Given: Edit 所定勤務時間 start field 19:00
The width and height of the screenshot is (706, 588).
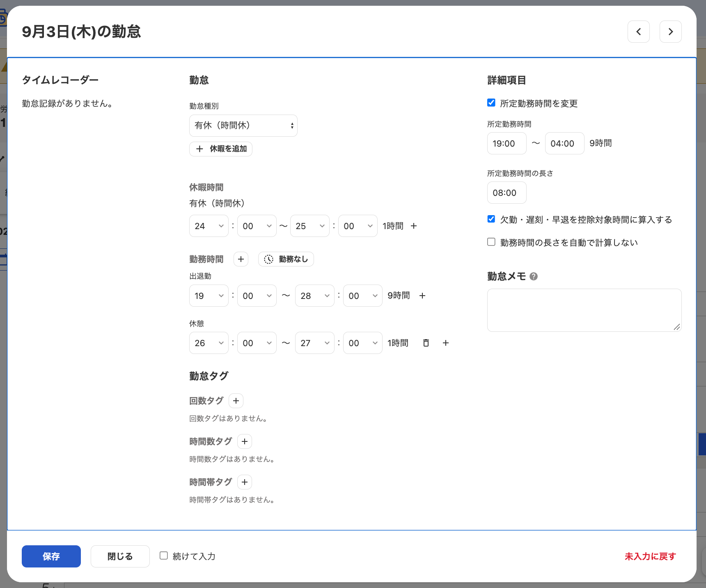Looking at the screenshot, I should [x=507, y=143].
